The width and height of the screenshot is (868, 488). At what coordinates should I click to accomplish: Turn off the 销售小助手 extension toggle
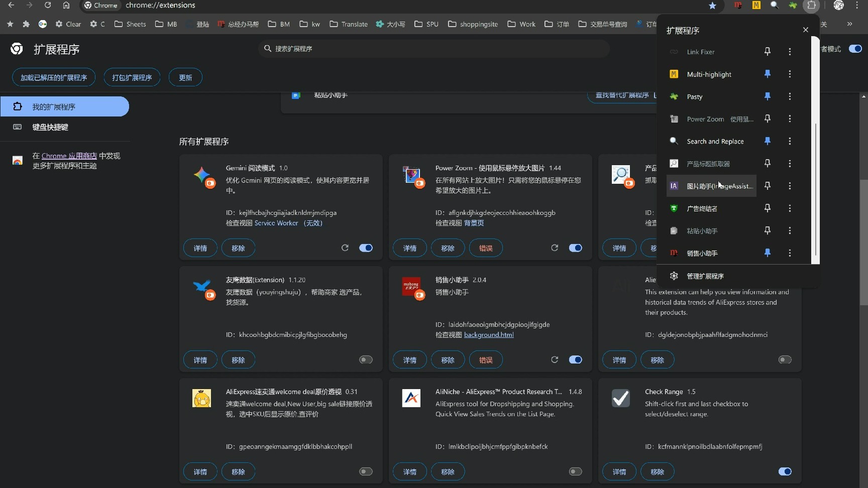(x=575, y=359)
